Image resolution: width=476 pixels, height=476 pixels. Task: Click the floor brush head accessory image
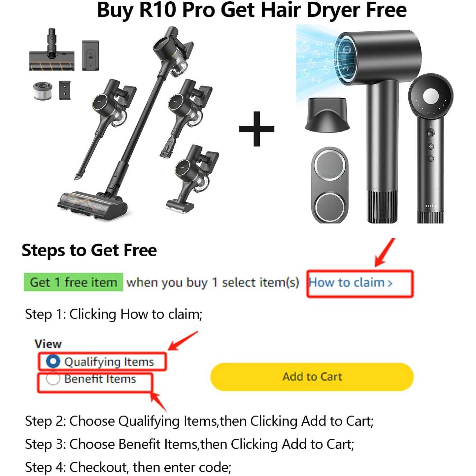click(52, 50)
